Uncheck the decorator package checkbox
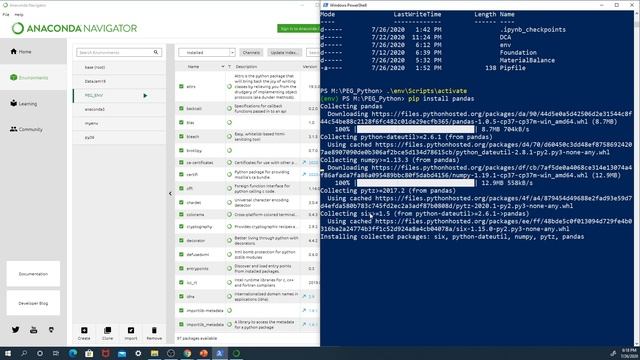Image resolution: width=640 pixels, height=360 pixels. pyautogui.click(x=181, y=240)
